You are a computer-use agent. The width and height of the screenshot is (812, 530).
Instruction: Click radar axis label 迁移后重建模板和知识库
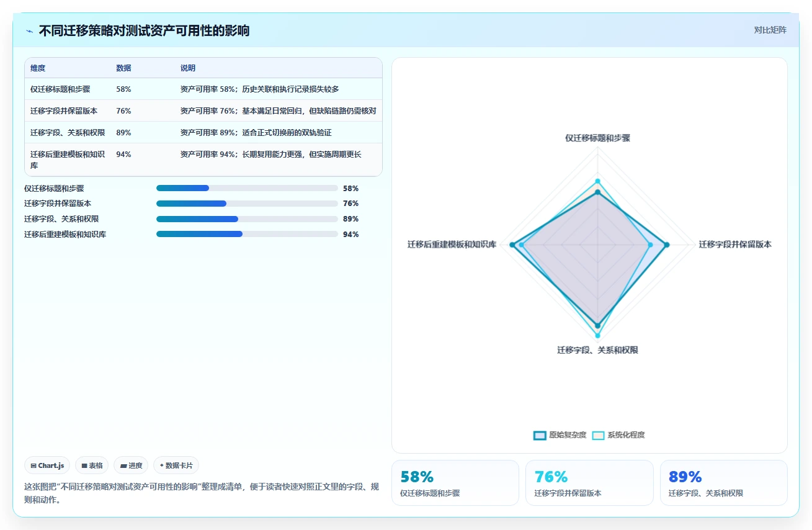click(452, 245)
